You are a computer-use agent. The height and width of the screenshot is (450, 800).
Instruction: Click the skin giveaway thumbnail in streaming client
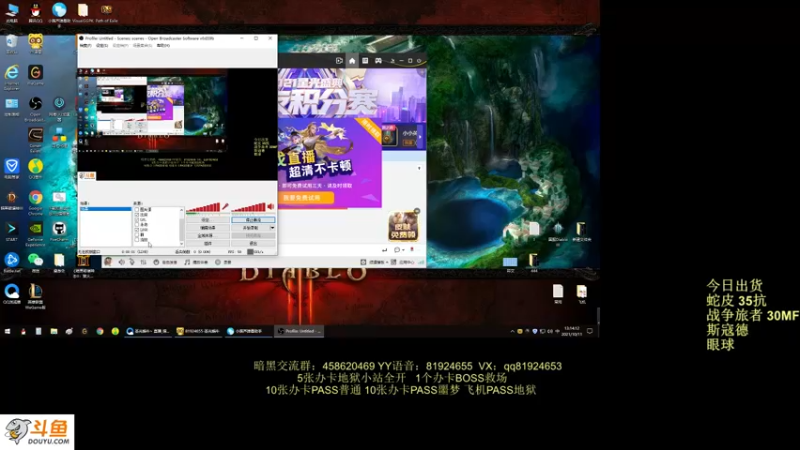click(404, 226)
